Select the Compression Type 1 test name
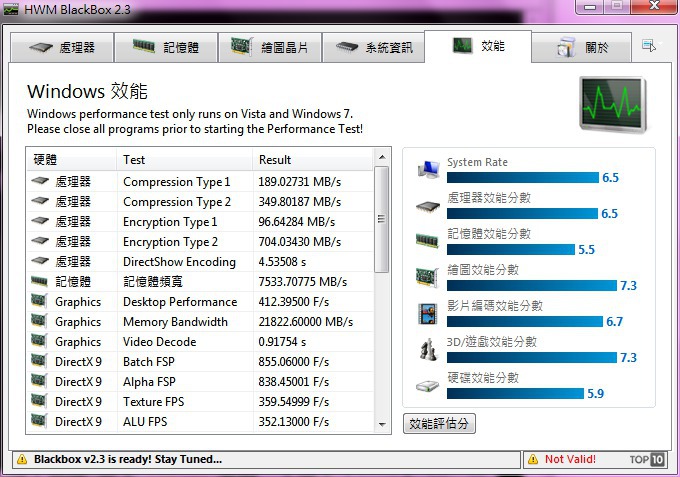This screenshot has height=477, width=680. (x=177, y=182)
